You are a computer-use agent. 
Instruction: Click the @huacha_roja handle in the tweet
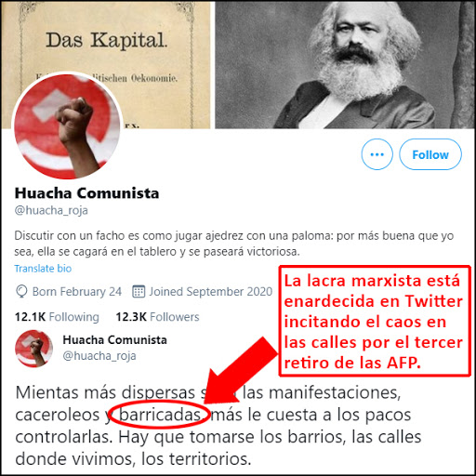tap(99, 356)
